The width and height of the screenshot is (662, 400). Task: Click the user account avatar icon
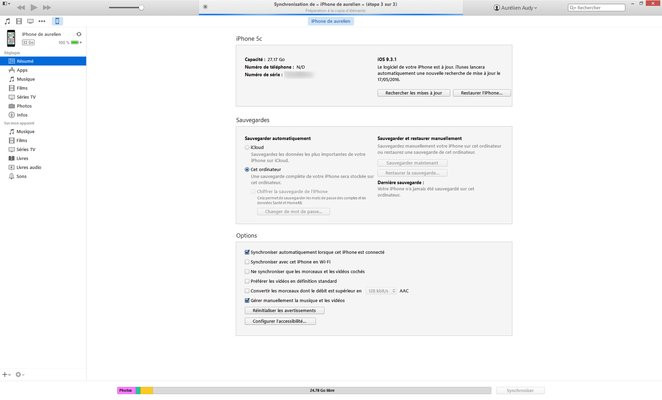pos(497,8)
